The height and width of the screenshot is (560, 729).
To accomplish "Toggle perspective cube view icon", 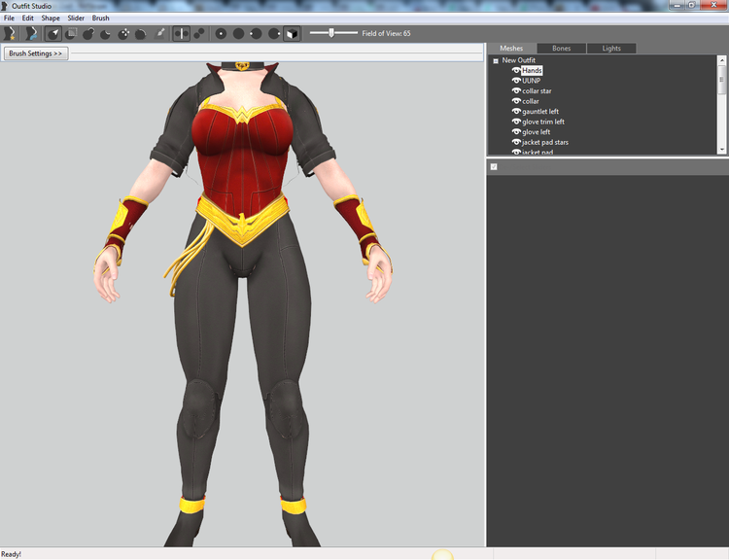I will click(x=292, y=33).
